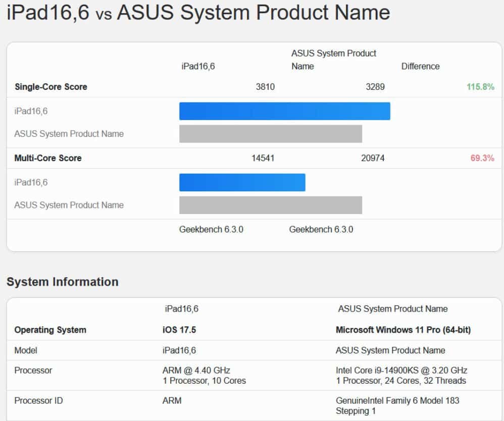Click "ARM @ 4.40 GHz"

pyautogui.click(x=196, y=371)
